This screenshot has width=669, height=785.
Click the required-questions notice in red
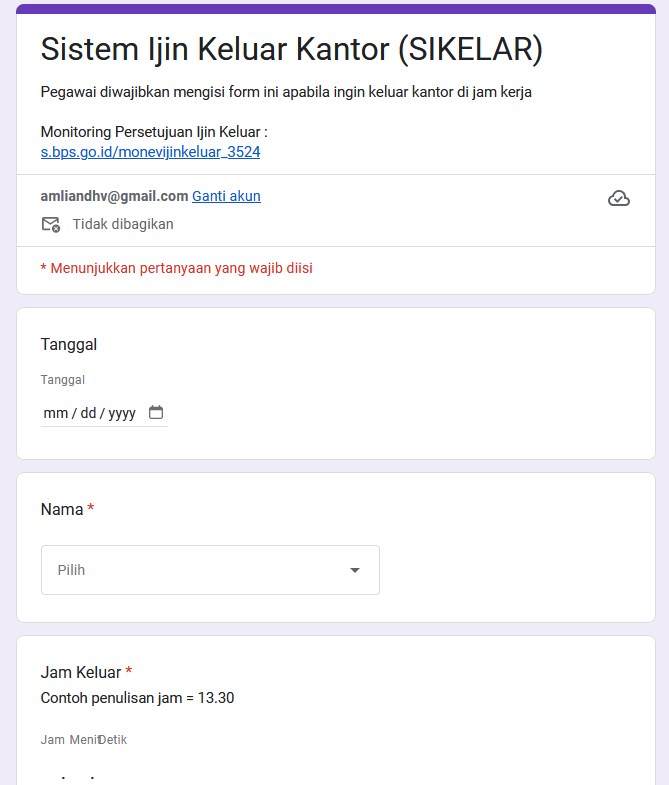[176, 268]
